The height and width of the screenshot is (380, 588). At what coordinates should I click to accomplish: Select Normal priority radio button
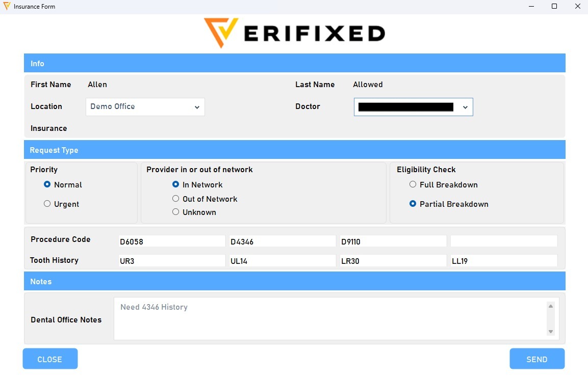[47, 184]
